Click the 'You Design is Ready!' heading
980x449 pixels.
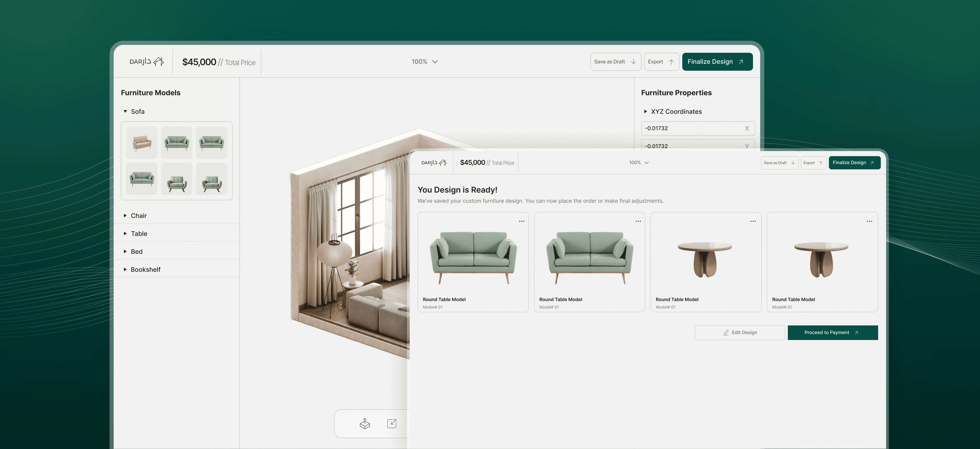457,190
